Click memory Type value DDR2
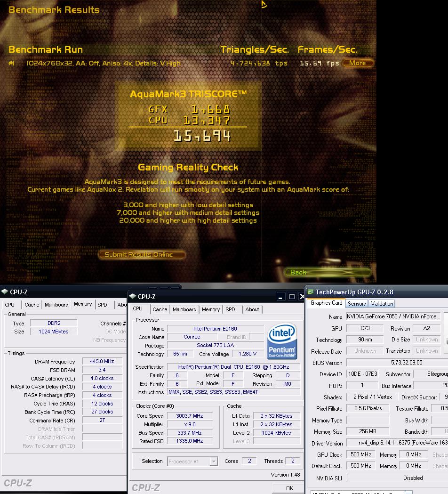Viewport: 448px width, 494px height. pos(54,323)
